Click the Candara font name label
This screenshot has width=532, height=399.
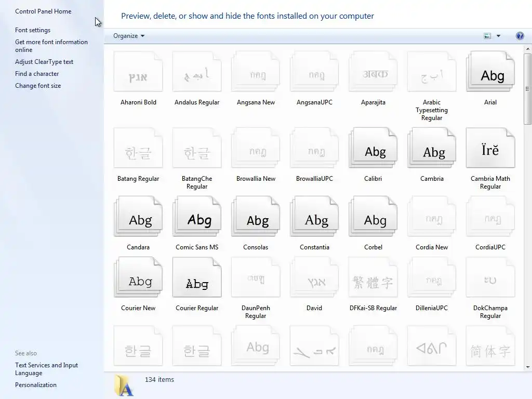click(138, 247)
